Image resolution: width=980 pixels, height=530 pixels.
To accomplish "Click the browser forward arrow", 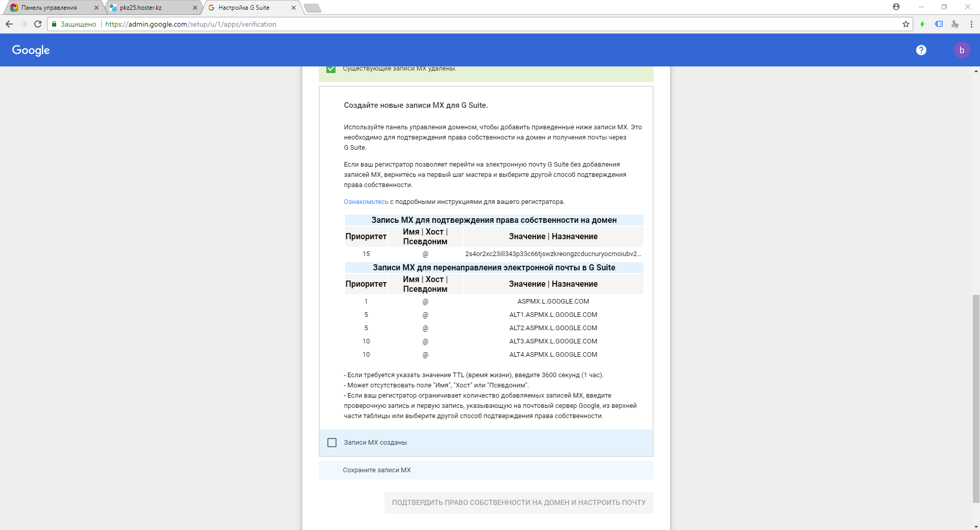I will click(23, 24).
